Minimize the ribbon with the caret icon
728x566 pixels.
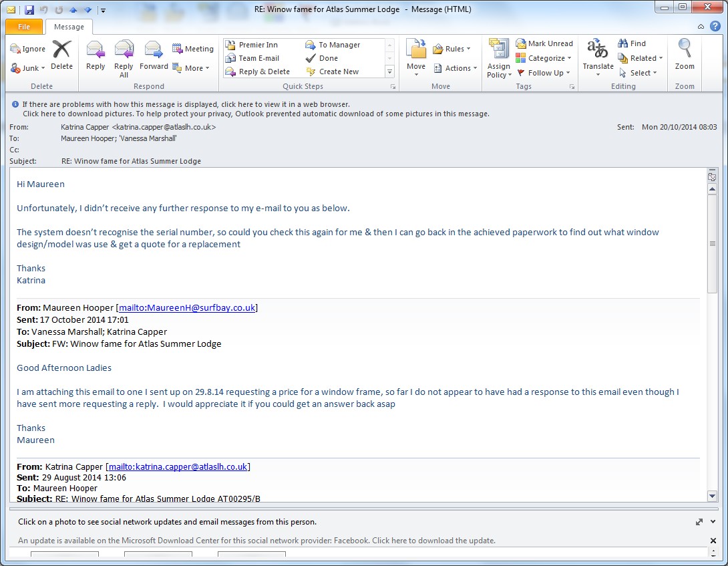click(701, 27)
